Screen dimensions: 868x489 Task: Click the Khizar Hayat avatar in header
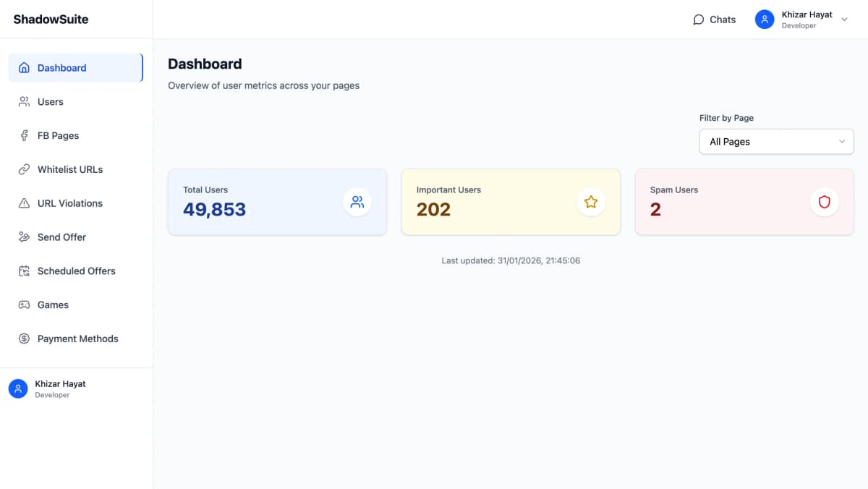[x=765, y=20]
